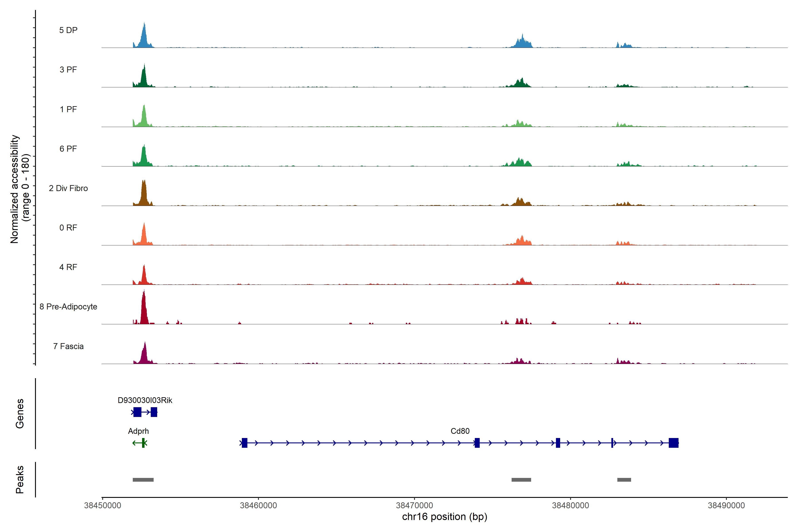The height and width of the screenshot is (532, 798).
Task: Click the Cd80 gene label
Action: (x=460, y=431)
